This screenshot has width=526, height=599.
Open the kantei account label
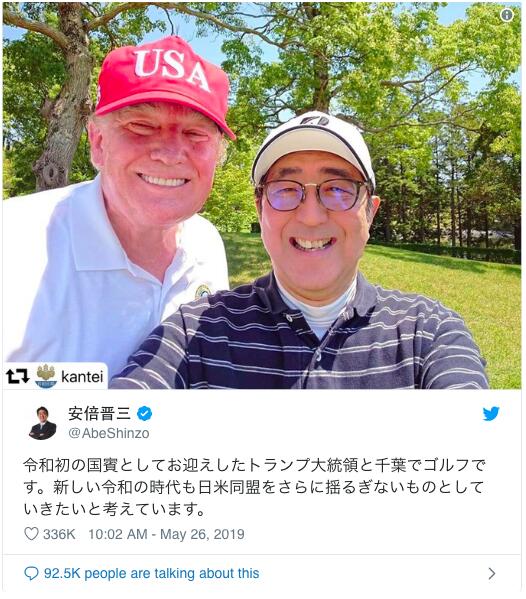coord(82,377)
